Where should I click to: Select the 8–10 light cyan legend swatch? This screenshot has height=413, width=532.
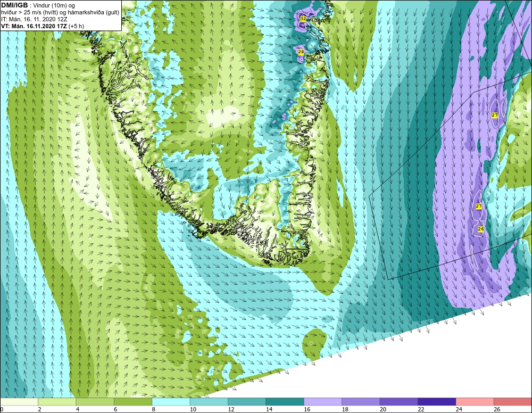tap(171, 402)
